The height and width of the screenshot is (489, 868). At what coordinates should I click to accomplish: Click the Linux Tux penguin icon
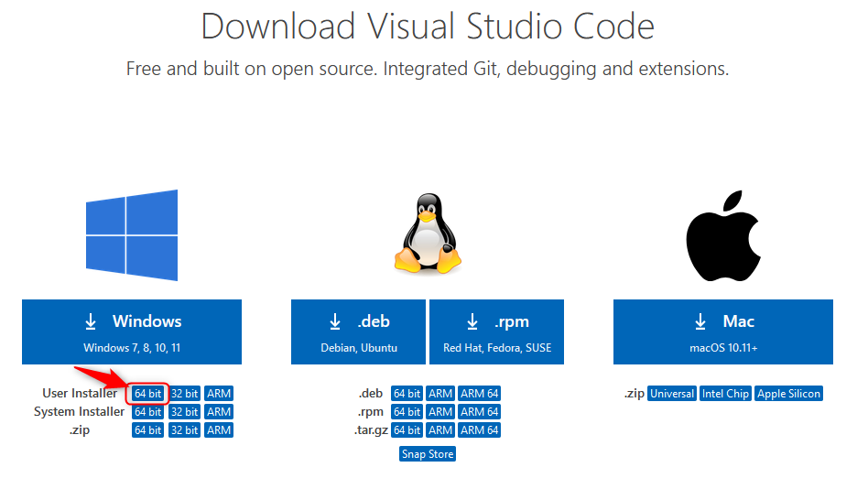(428, 234)
